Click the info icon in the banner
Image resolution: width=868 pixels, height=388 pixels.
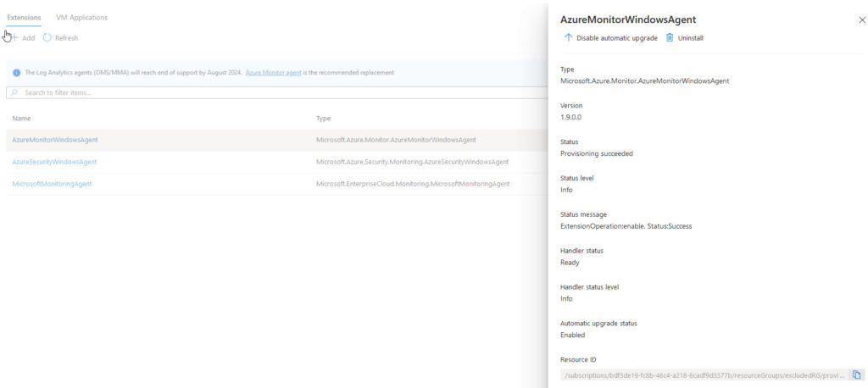[x=17, y=73]
